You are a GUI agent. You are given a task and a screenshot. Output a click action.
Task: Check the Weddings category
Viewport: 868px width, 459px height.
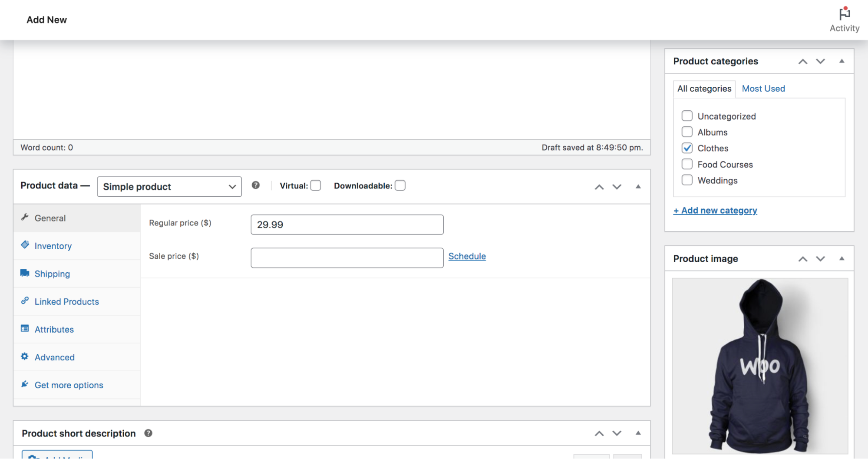(687, 180)
